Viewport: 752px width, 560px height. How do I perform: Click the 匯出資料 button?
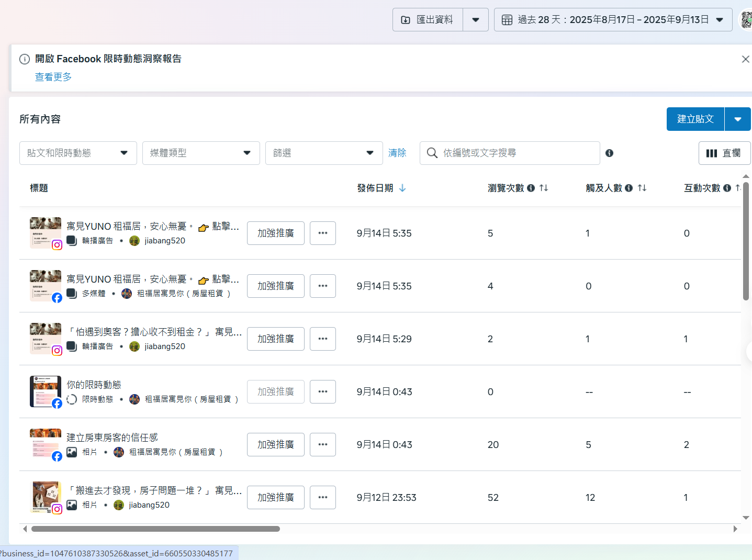click(x=428, y=20)
